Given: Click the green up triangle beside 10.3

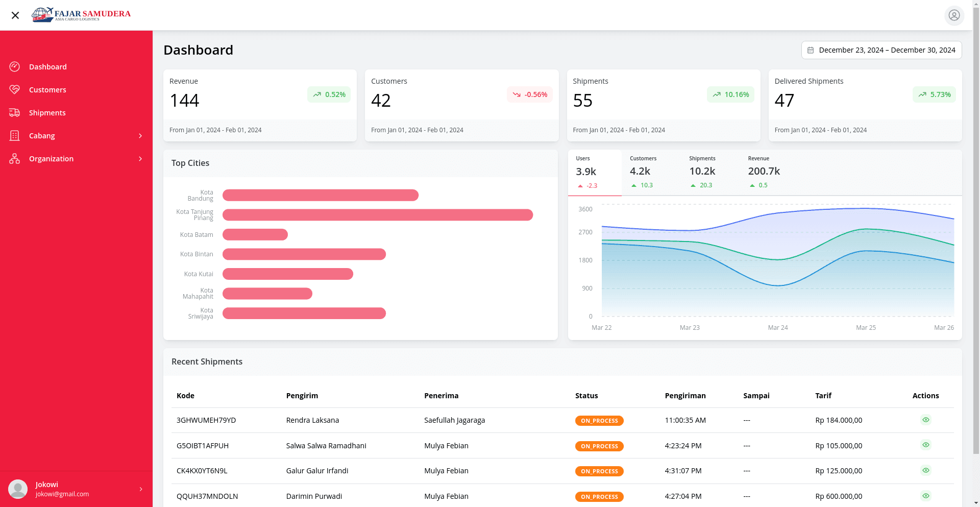Looking at the screenshot, I should [x=634, y=185].
